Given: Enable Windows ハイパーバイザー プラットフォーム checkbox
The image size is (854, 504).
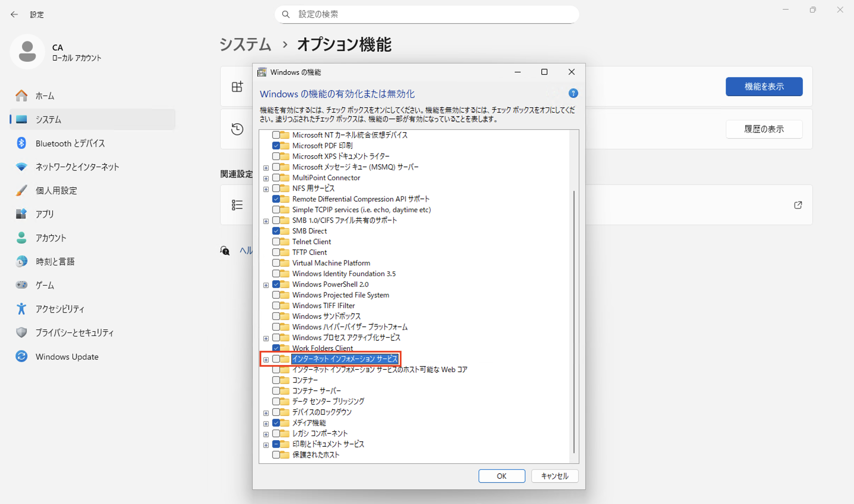Looking at the screenshot, I should coord(276,327).
